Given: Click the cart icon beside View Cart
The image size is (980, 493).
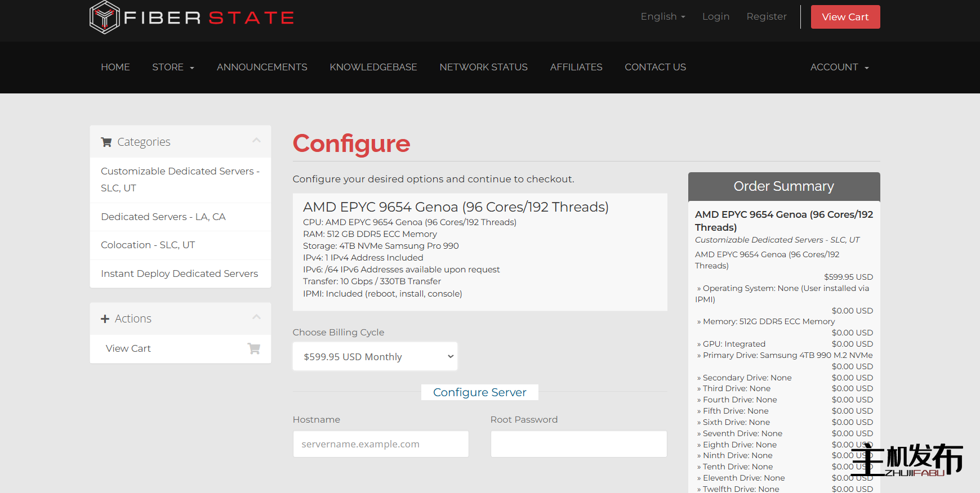Looking at the screenshot, I should [254, 349].
